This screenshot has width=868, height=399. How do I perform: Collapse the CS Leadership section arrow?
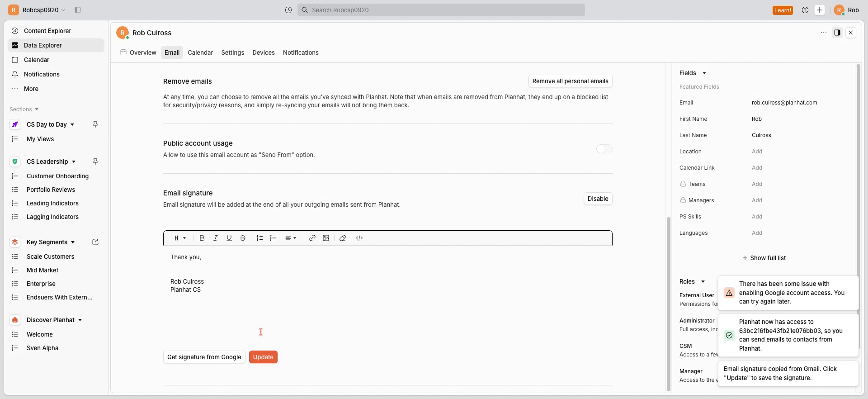click(x=74, y=162)
